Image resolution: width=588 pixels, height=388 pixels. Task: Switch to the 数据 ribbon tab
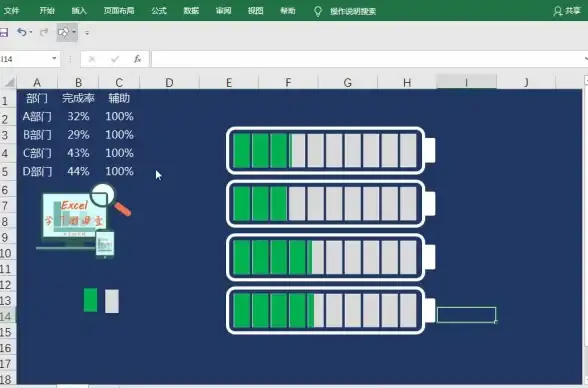pyautogui.click(x=191, y=11)
